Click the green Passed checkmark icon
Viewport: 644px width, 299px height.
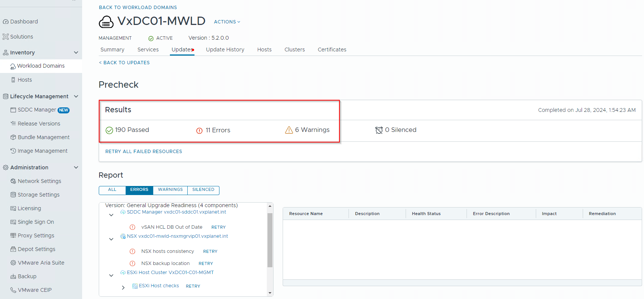(x=109, y=130)
